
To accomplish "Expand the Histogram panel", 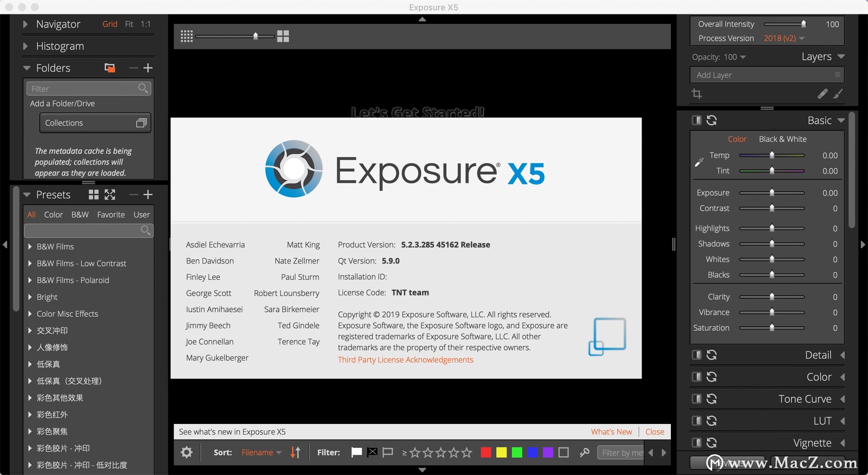I will pos(26,46).
